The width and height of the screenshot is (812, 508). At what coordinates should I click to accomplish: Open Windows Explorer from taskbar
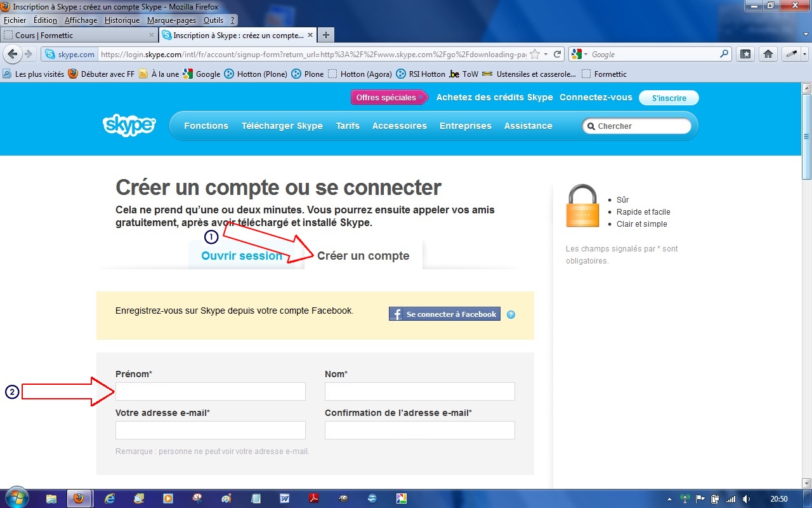[51, 498]
